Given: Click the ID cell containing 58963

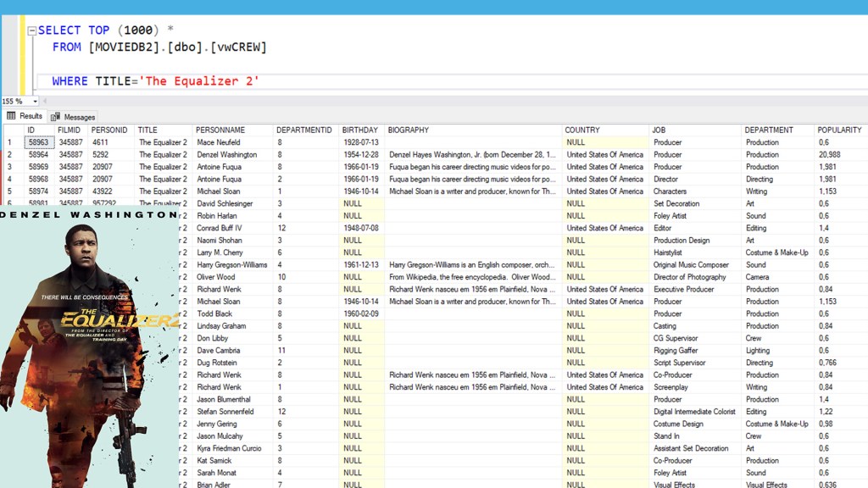Looking at the screenshot, I should (39, 143).
